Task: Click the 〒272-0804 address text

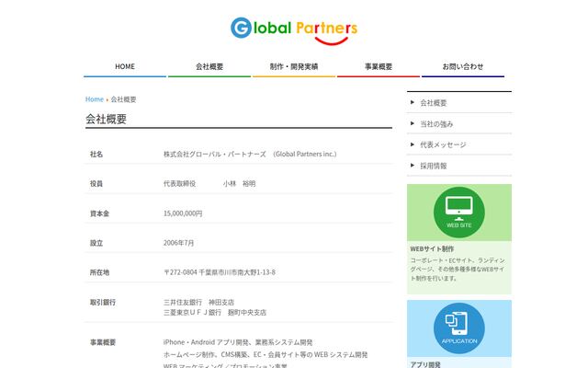Action: coord(220,272)
